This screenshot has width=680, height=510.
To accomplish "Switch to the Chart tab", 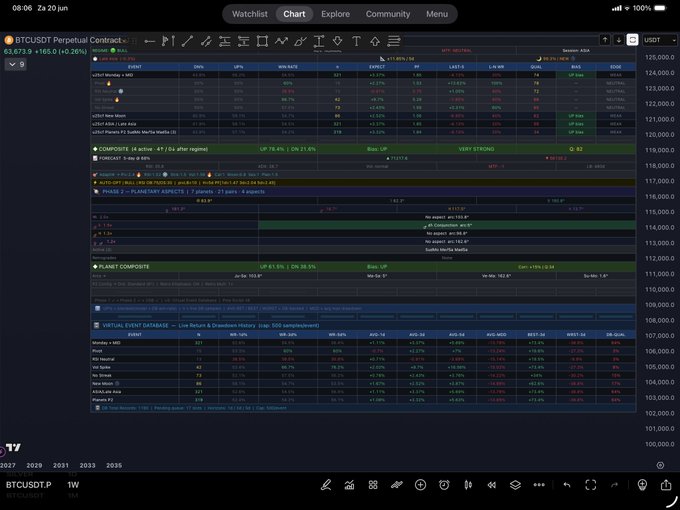I will click(294, 14).
